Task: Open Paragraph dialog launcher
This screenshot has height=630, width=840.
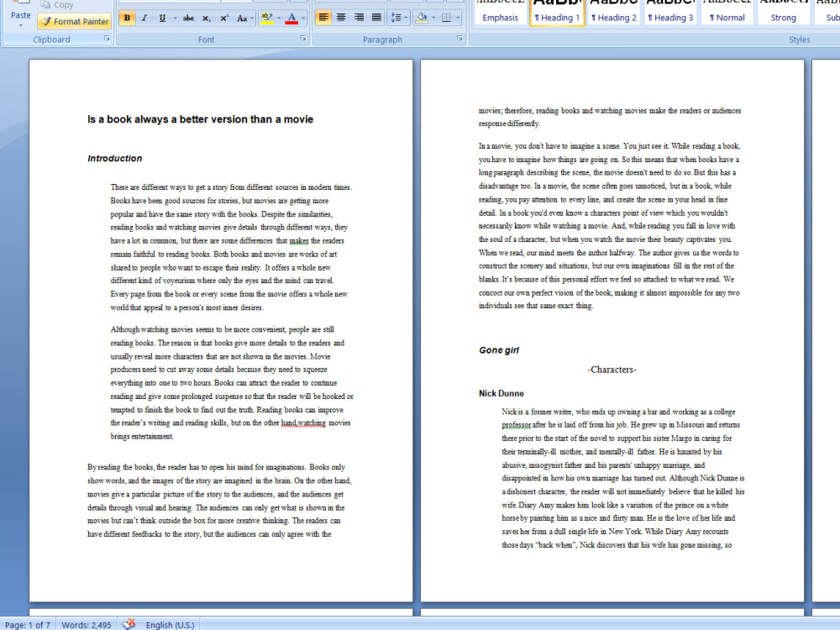Action: (x=459, y=39)
